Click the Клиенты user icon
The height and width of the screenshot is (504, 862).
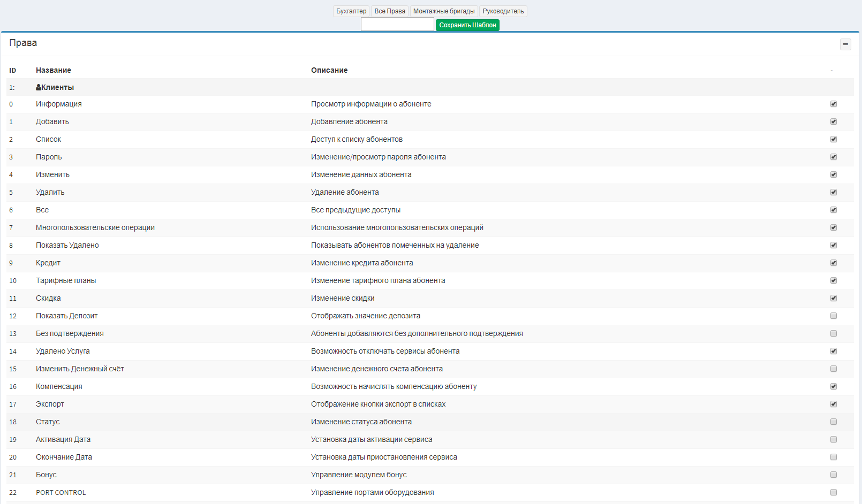point(39,87)
